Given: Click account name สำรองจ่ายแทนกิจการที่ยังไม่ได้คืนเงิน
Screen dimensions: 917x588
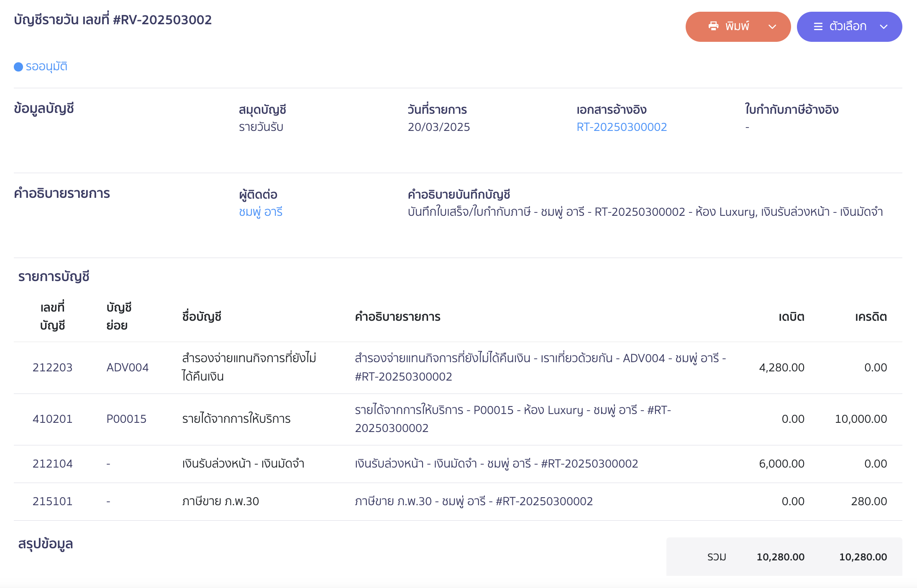Looking at the screenshot, I should point(249,367).
